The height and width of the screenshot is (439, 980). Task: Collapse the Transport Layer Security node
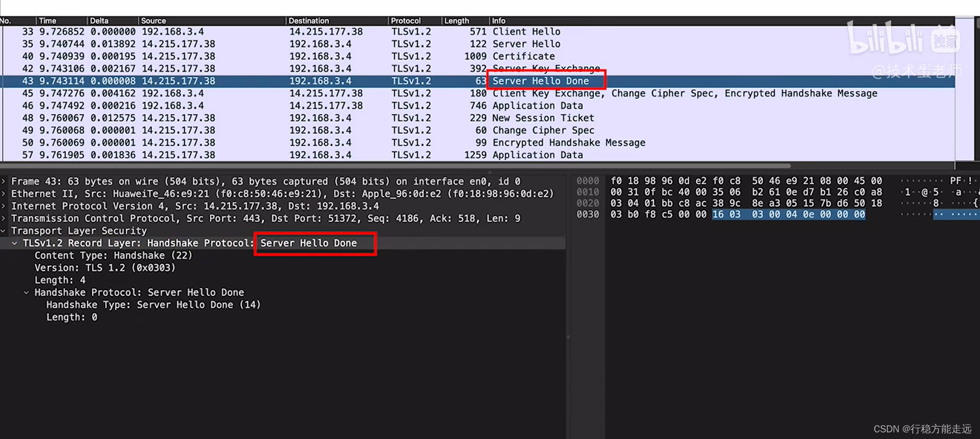pyautogui.click(x=4, y=231)
